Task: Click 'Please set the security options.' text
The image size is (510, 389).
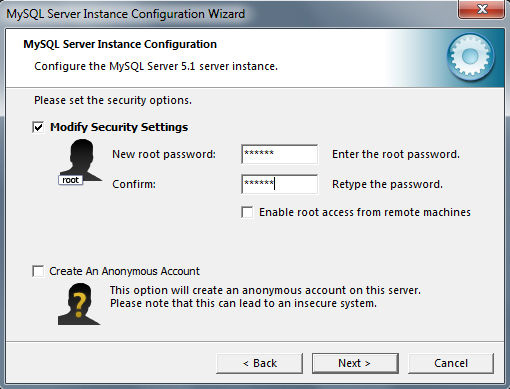Action: click(113, 100)
